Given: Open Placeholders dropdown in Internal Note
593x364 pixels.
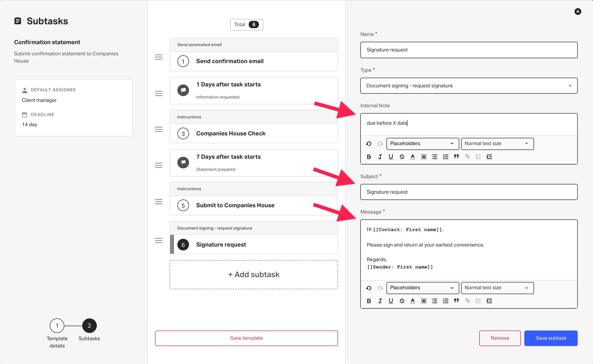Looking at the screenshot, I should pos(423,144).
